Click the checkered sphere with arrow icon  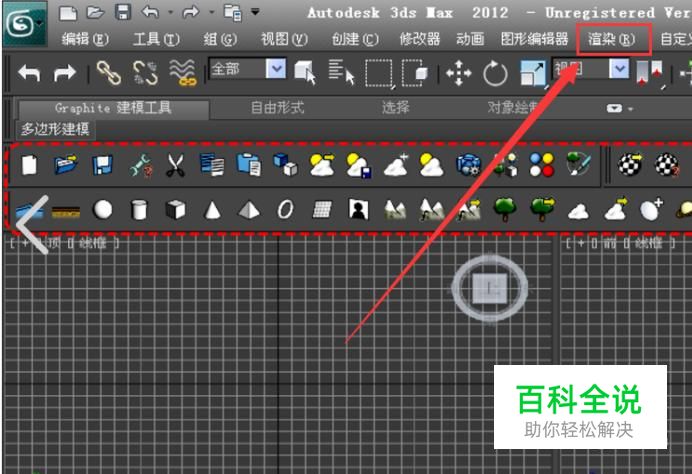tap(630, 165)
